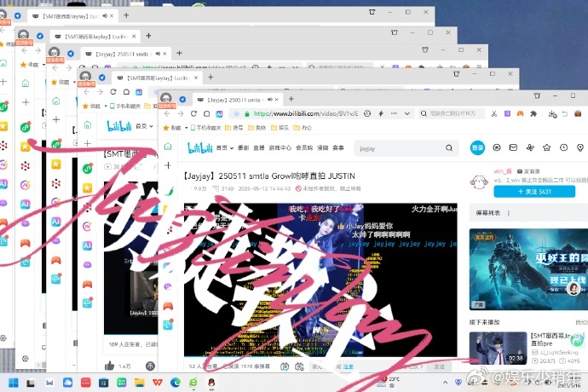
Task: Open the puzzle-piece extensions icon in front window
Action: pyautogui.click(x=533, y=113)
